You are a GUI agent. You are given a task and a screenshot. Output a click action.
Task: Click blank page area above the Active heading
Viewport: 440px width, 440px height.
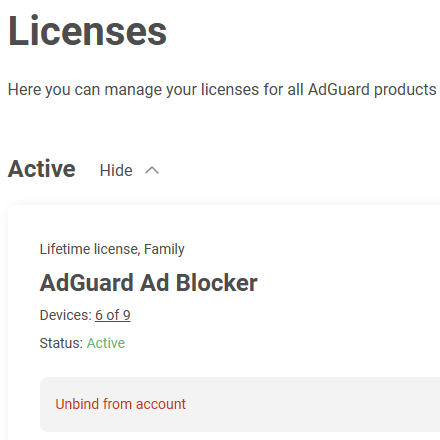click(220, 128)
